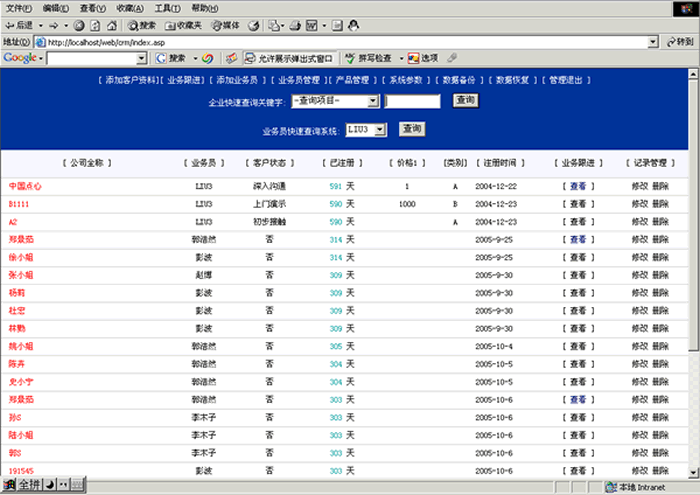Open the browser Search (搜索) toolbar button
The image size is (700, 495).
(142, 25)
